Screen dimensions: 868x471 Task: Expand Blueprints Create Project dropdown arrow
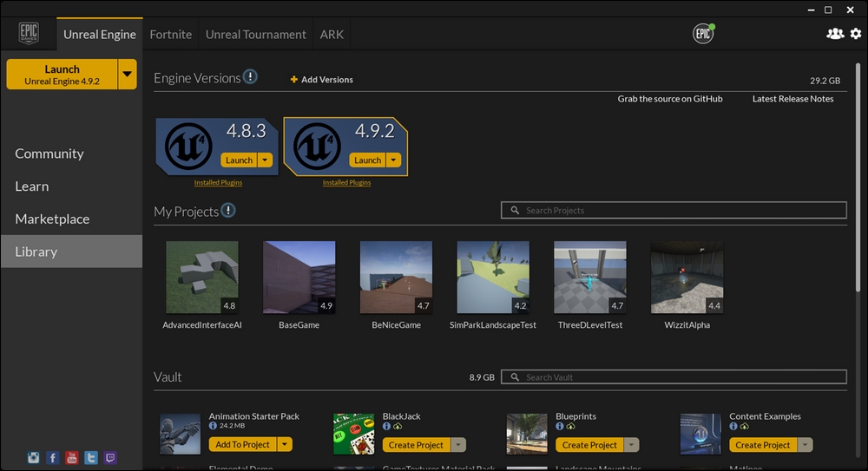coord(632,444)
